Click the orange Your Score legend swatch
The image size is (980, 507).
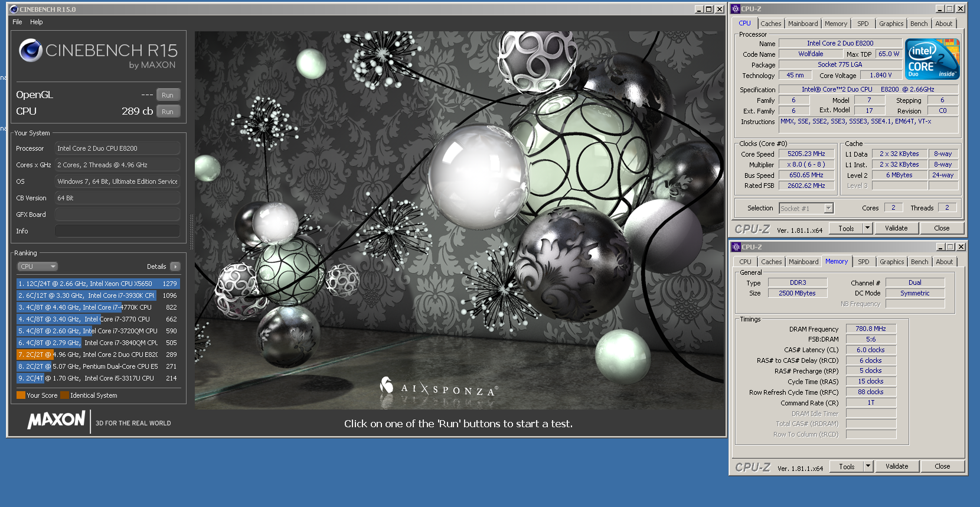(21, 395)
